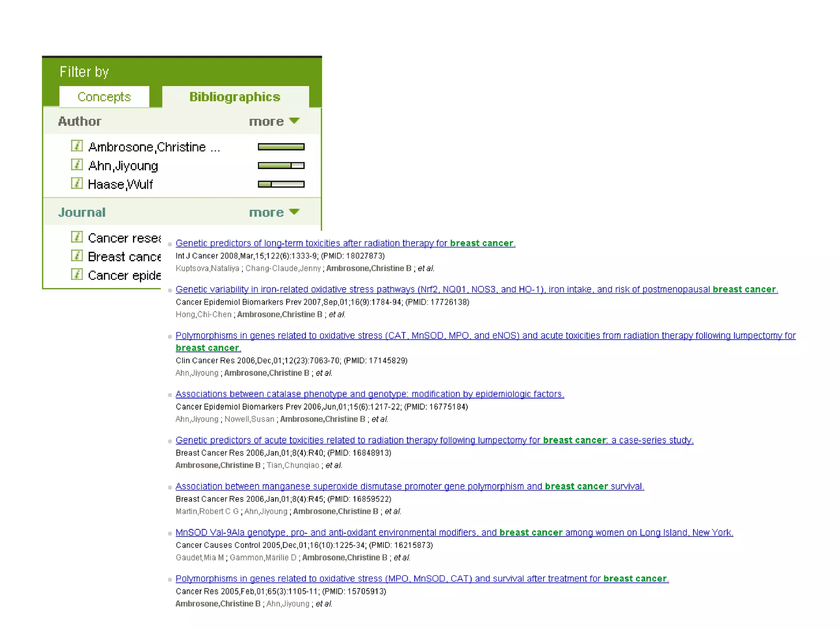Click author Gammon,Marilie D
This screenshot has height=630, width=840.
click(x=263, y=557)
